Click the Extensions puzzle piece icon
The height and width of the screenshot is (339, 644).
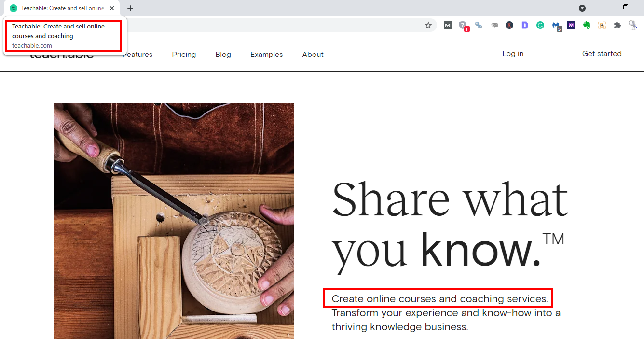[x=617, y=25]
